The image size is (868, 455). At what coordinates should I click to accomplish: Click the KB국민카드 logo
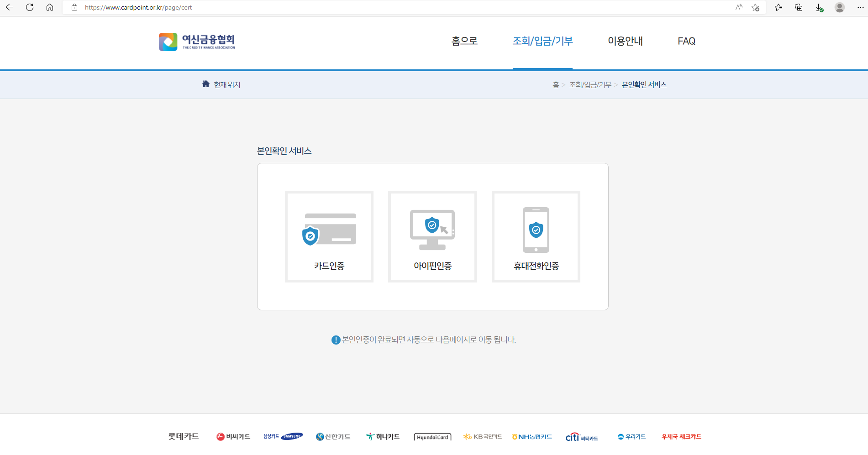pos(482,436)
